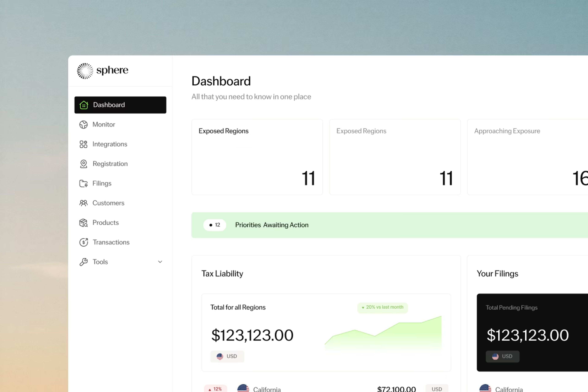Click California text in Tax Liability list
Screen dimensions: 588x392
pyautogui.click(x=267, y=389)
